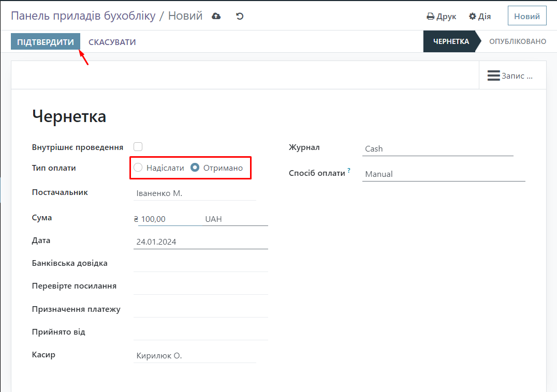Screen dimensions: 557x392
Task: Open the Дія gear actions menu
Action: [x=480, y=17]
